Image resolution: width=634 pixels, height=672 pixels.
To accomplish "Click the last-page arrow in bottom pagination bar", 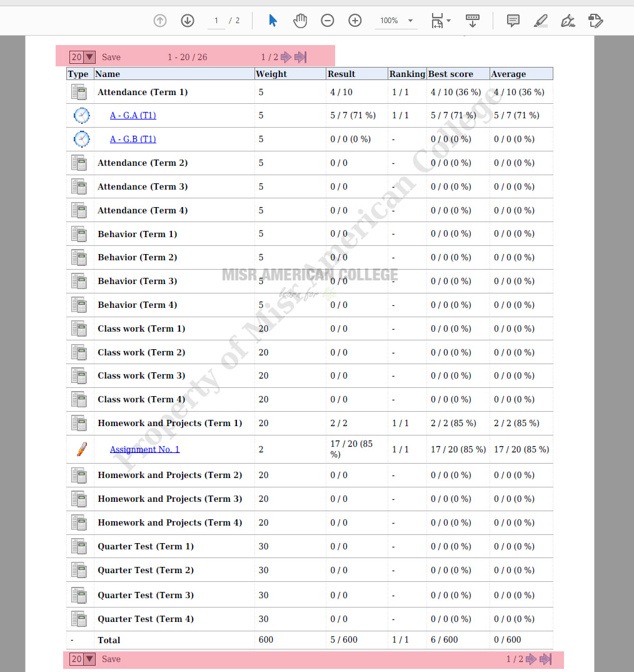I will point(544,659).
